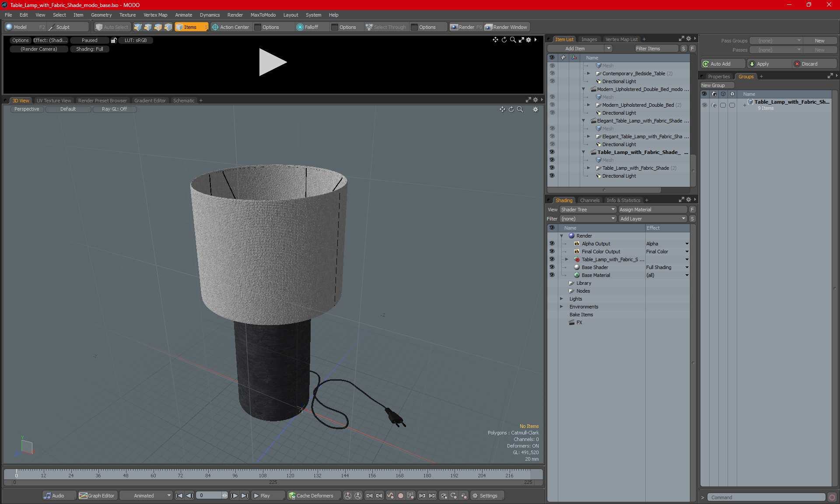Select Vertices selection mode icon

coord(138,27)
